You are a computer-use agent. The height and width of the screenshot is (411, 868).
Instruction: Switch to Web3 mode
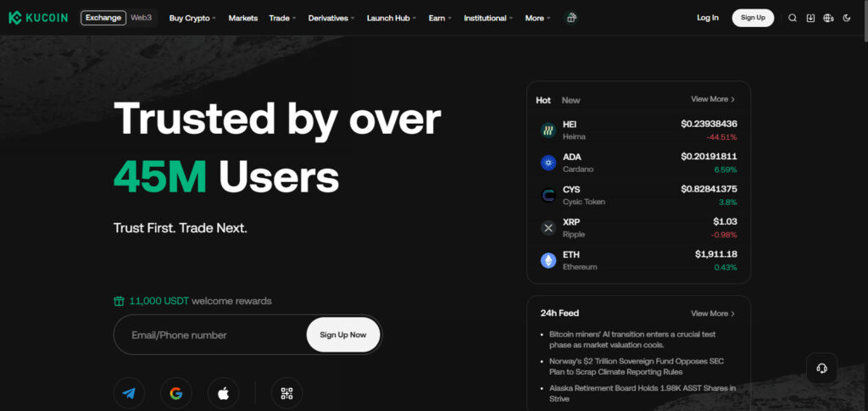point(142,18)
